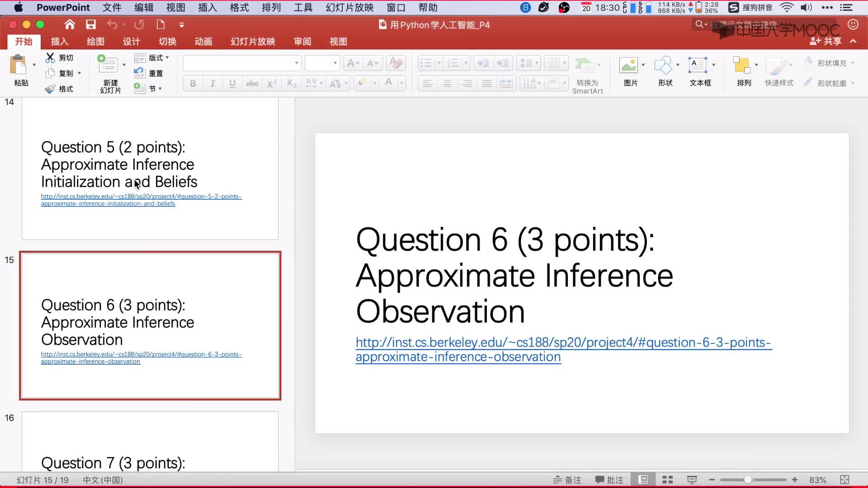Viewport: 868px width, 488px height.
Task: Open bullet list style dropdown
Action: [x=439, y=63]
